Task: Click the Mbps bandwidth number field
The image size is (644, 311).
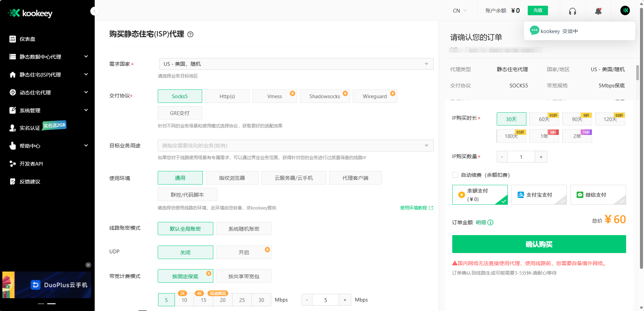Action: click(326, 300)
